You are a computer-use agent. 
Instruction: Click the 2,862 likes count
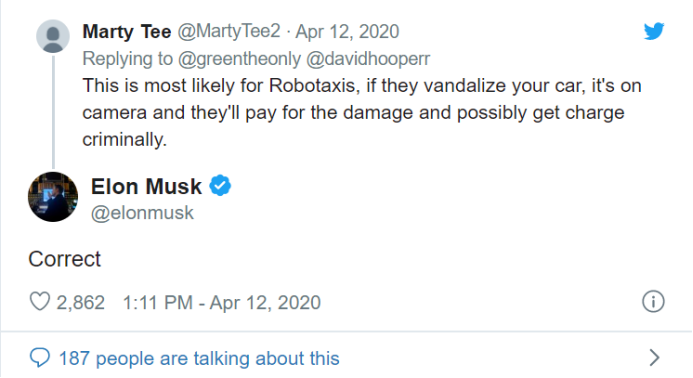tap(80, 303)
